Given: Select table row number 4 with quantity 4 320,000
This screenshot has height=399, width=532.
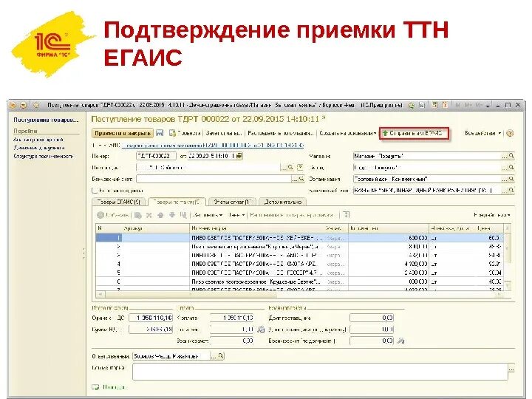Looking at the screenshot, I should click(300, 264).
